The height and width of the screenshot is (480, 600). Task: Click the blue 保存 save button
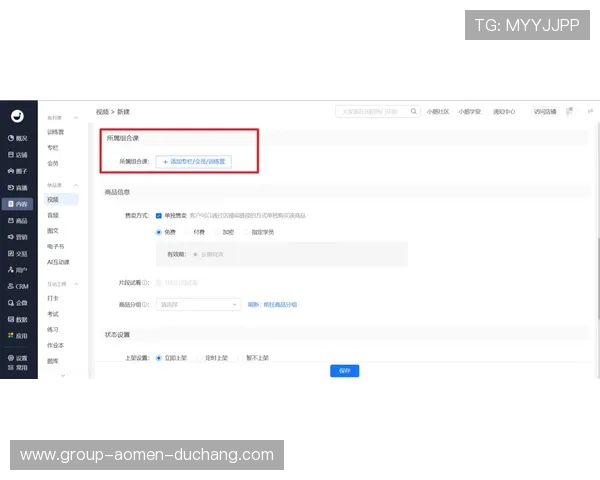[x=344, y=370]
